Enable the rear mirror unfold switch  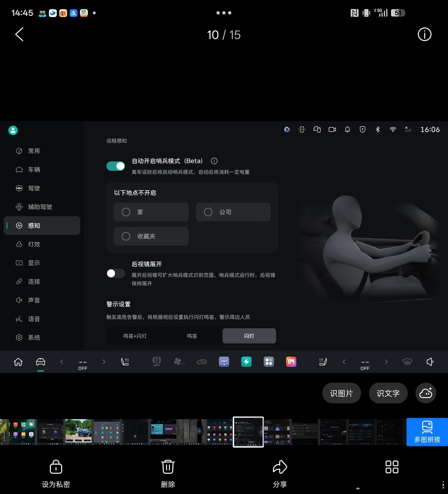(x=116, y=273)
